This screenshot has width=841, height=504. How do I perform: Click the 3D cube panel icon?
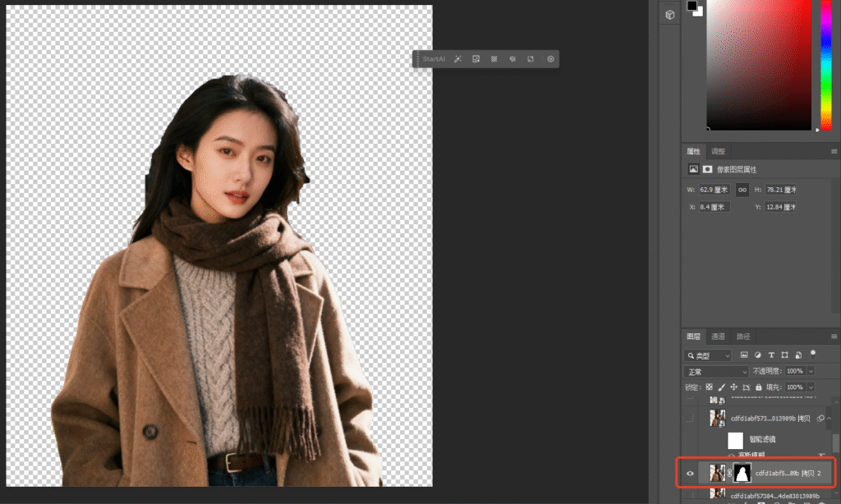click(670, 15)
